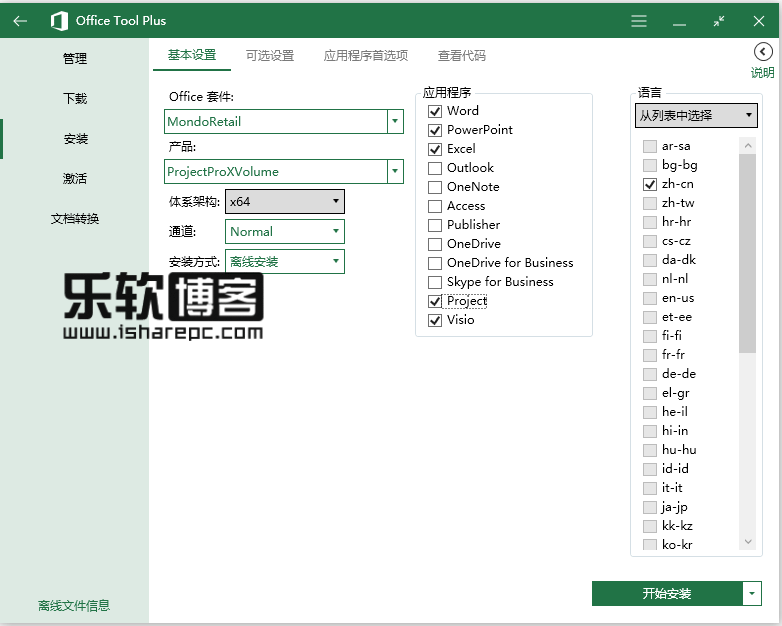
Task: Open the 从列表中选择 language dropdown
Action: tap(696, 115)
